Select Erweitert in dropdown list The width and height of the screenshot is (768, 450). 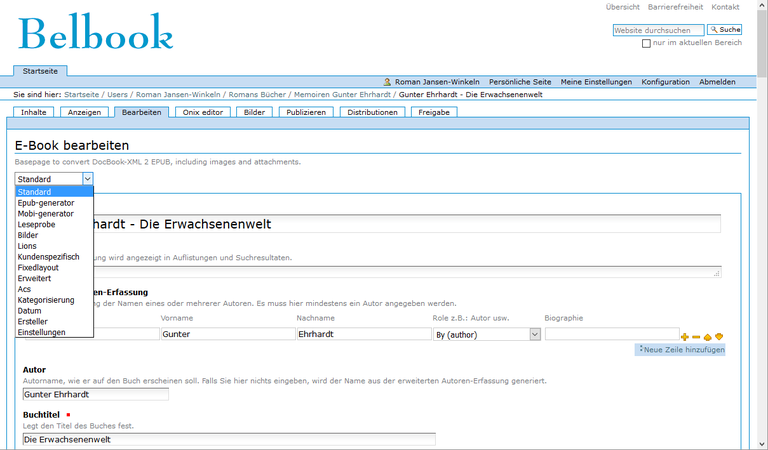[x=54, y=278]
